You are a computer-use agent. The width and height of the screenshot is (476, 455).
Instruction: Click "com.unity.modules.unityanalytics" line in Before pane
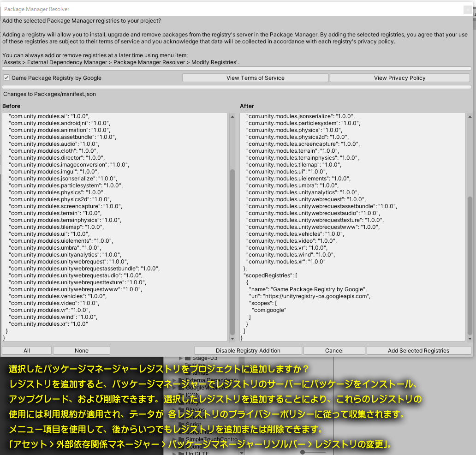click(x=65, y=255)
